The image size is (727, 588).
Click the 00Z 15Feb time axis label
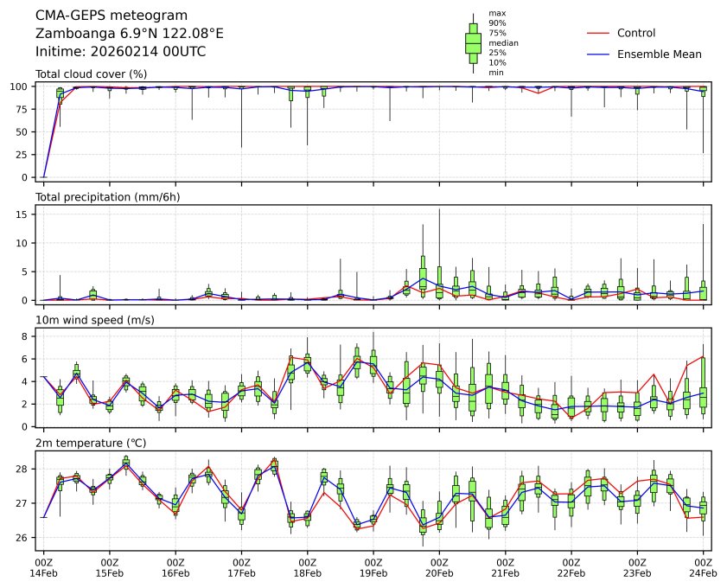point(110,567)
